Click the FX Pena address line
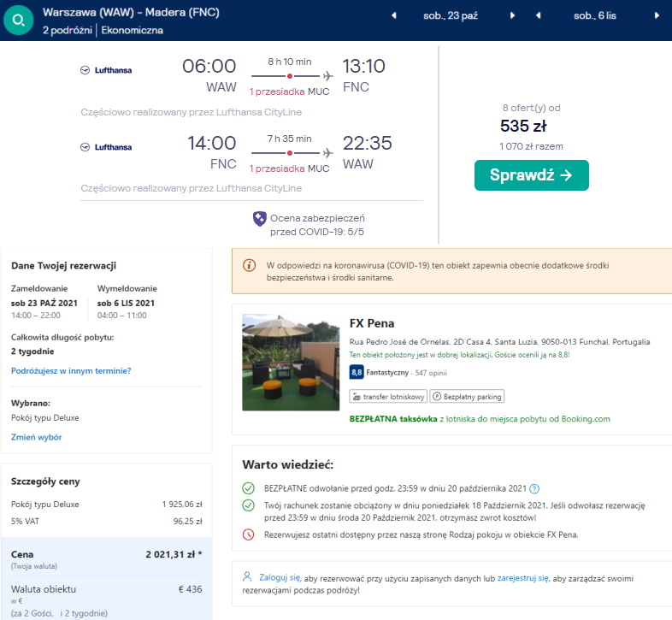Image resolution: width=672 pixels, height=620 pixels. coord(499,342)
